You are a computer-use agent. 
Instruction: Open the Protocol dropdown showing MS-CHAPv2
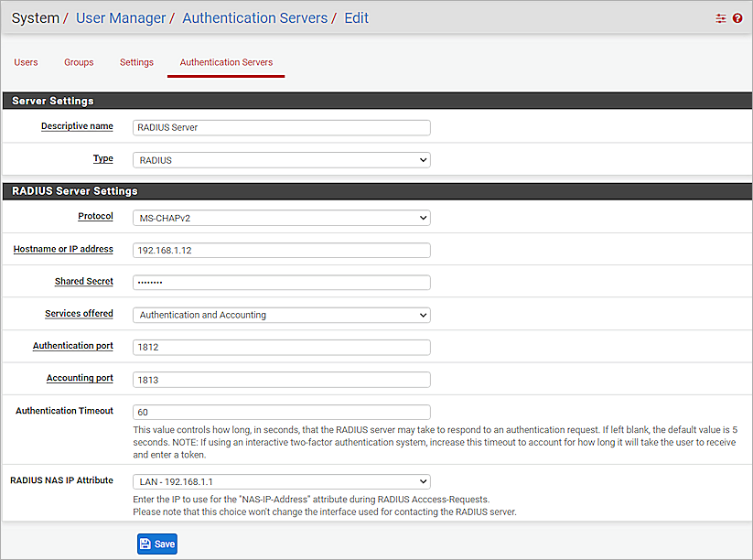[281, 218]
